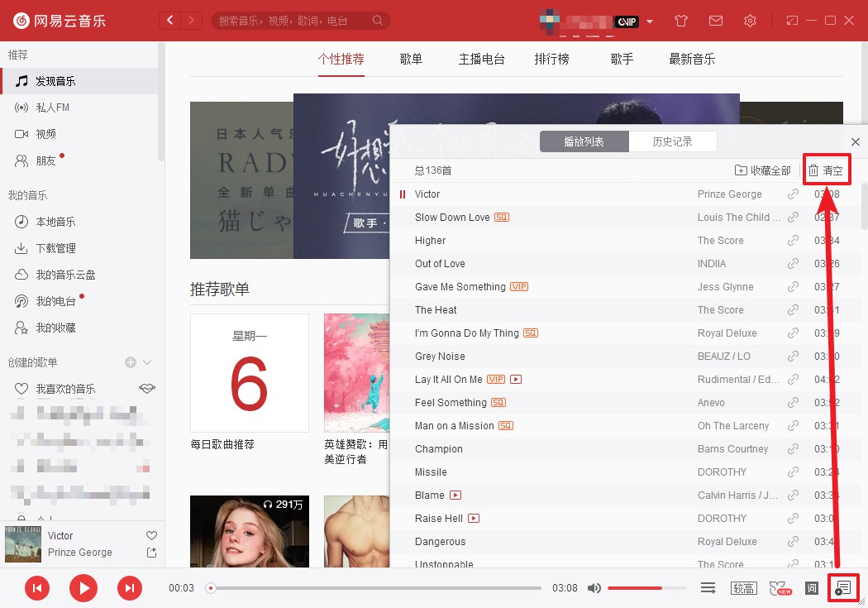Open the RADWIMPS banner image
This screenshot has width=868, height=608.
[242, 180]
